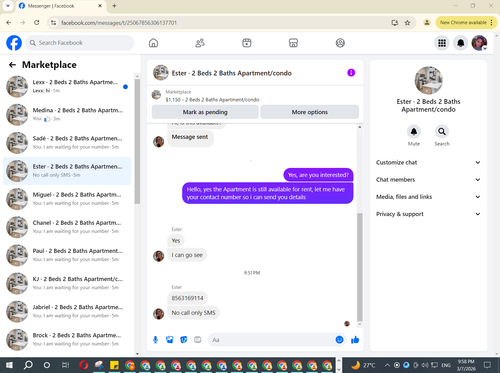Open the Medina conversation

pos(67,114)
